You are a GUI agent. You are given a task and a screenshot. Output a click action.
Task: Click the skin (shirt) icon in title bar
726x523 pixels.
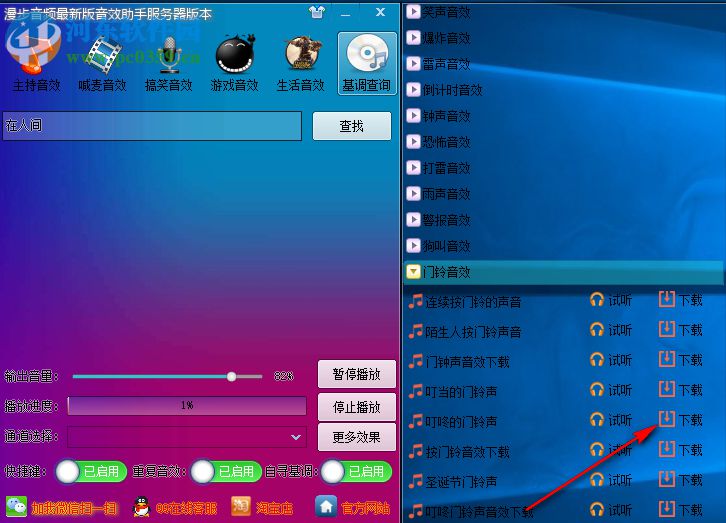[x=317, y=12]
